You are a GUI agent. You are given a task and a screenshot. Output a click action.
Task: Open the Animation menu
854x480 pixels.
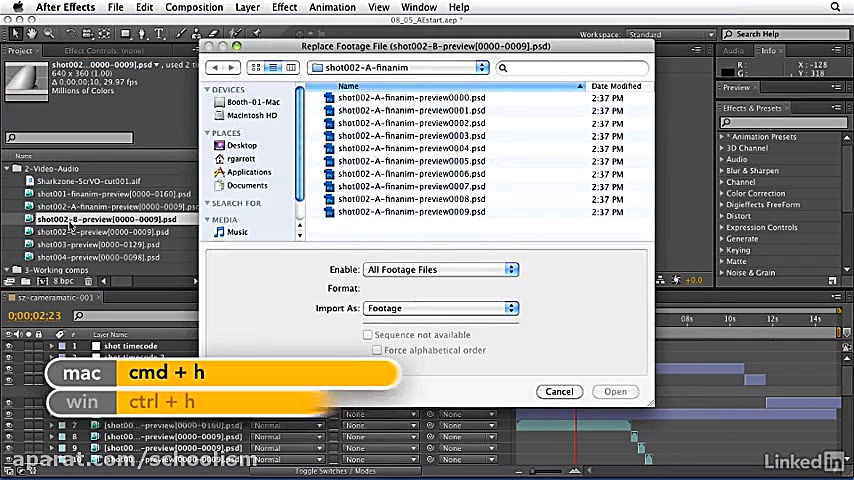click(332, 7)
